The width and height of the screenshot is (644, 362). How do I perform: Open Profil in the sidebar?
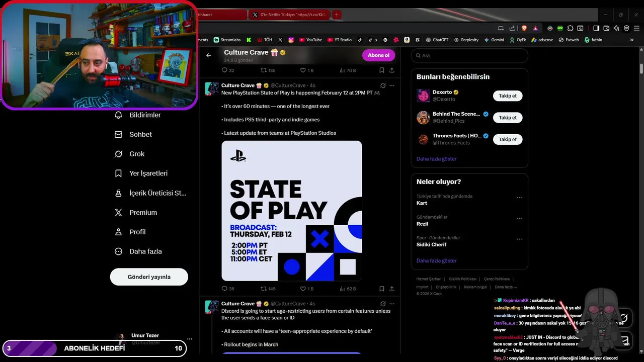click(130, 232)
